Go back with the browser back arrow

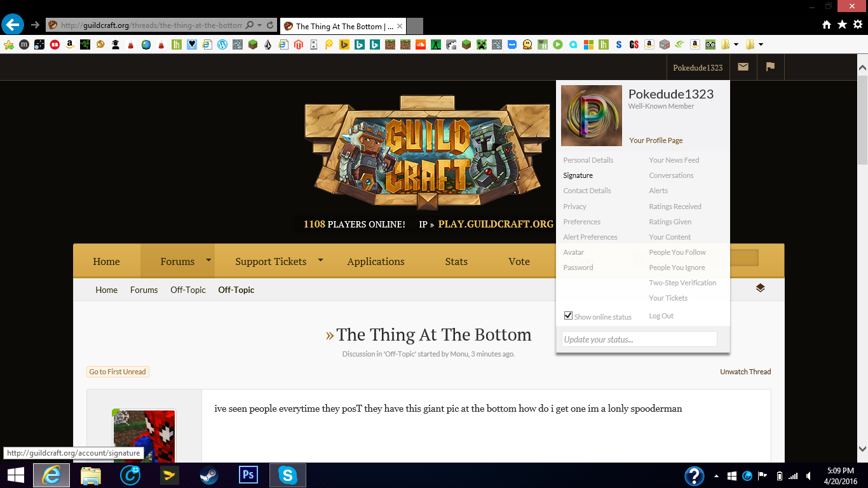[x=13, y=25]
